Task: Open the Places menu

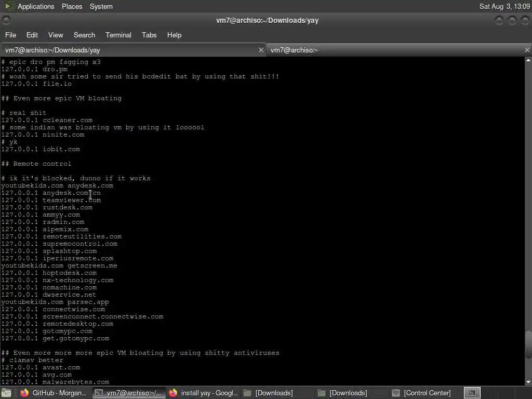Action: coord(72,6)
